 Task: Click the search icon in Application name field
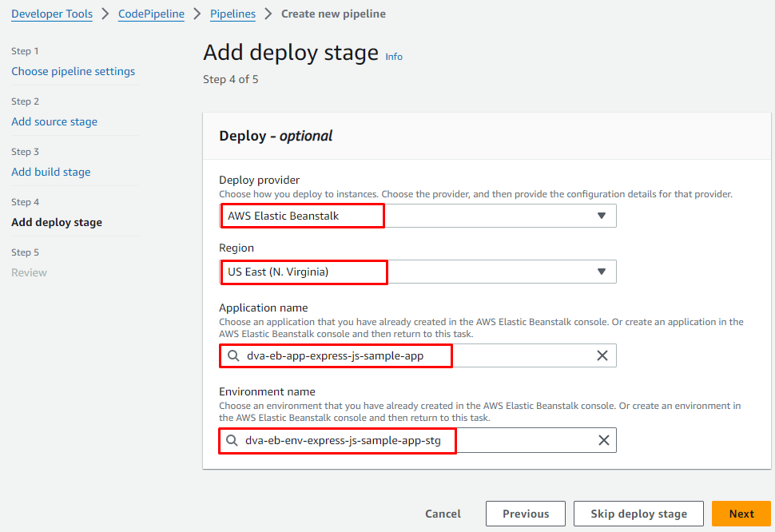(x=232, y=355)
